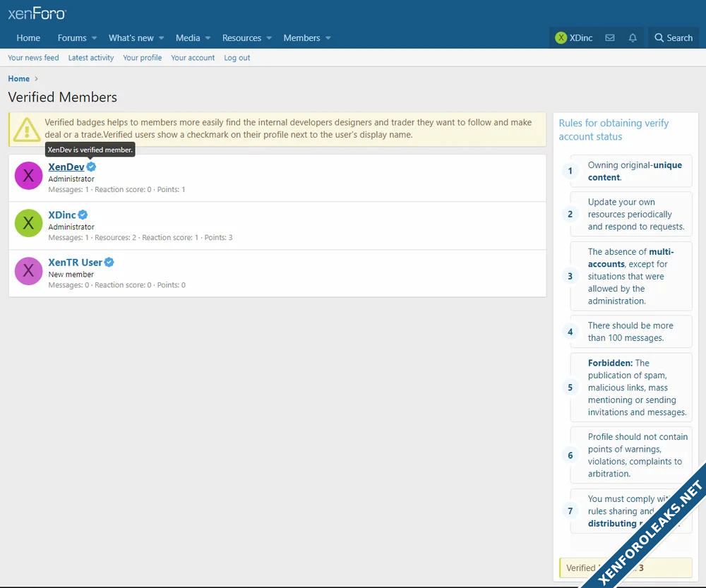Click verified badge next to XenDev

[91, 167]
